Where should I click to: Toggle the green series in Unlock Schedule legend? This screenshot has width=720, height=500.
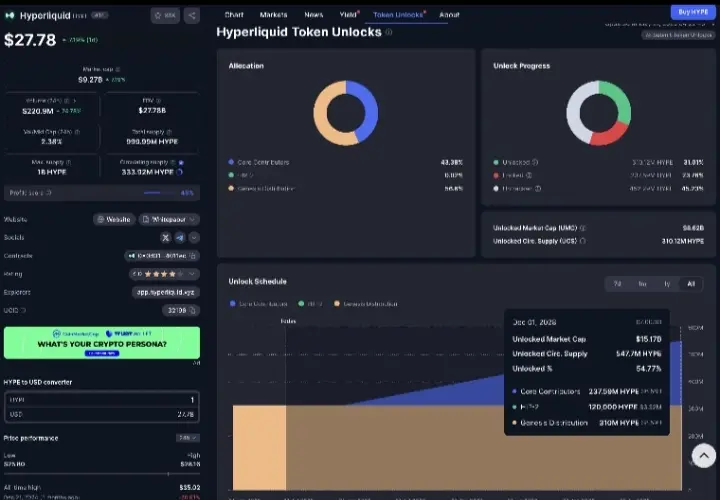tap(310, 303)
